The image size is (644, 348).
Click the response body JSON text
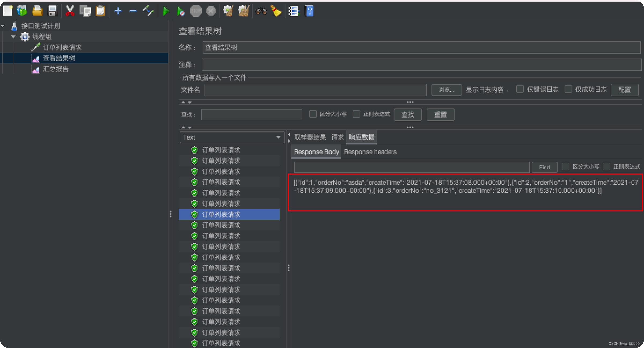[466, 187]
